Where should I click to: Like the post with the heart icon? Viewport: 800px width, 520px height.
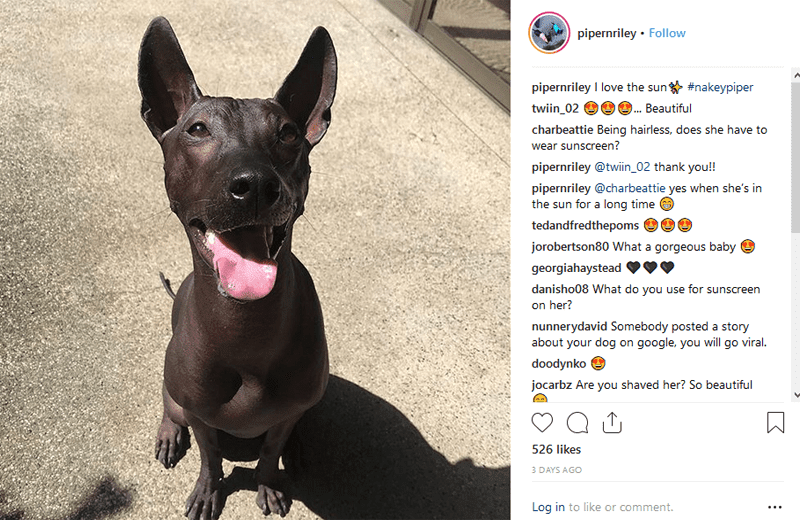[x=542, y=423]
